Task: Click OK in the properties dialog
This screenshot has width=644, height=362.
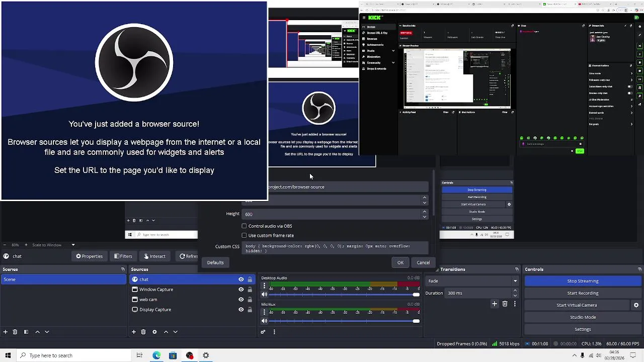Action: pyautogui.click(x=400, y=262)
